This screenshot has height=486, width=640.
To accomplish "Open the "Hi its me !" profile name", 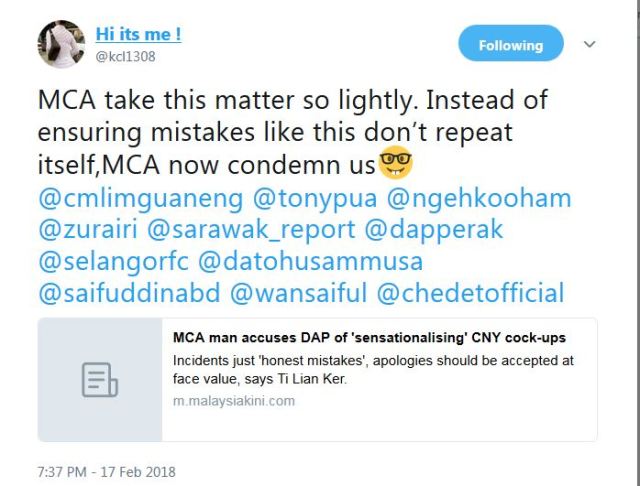I will tap(138, 34).
